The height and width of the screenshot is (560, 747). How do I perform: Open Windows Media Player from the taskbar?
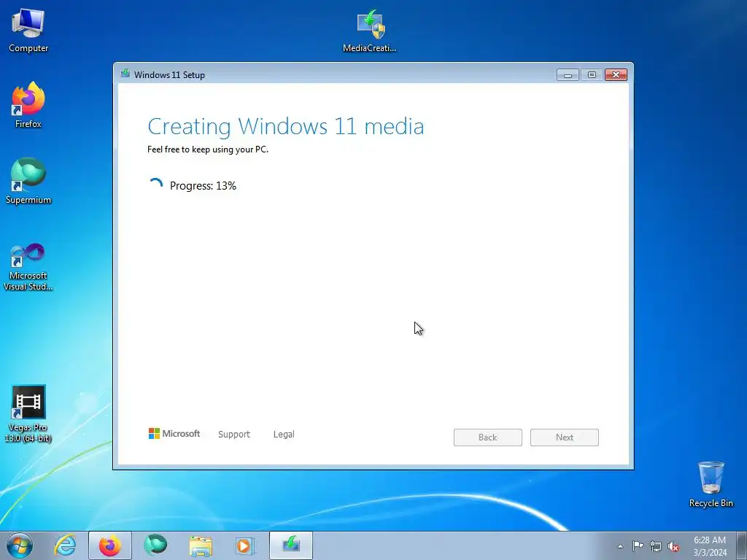tap(246, 545)
